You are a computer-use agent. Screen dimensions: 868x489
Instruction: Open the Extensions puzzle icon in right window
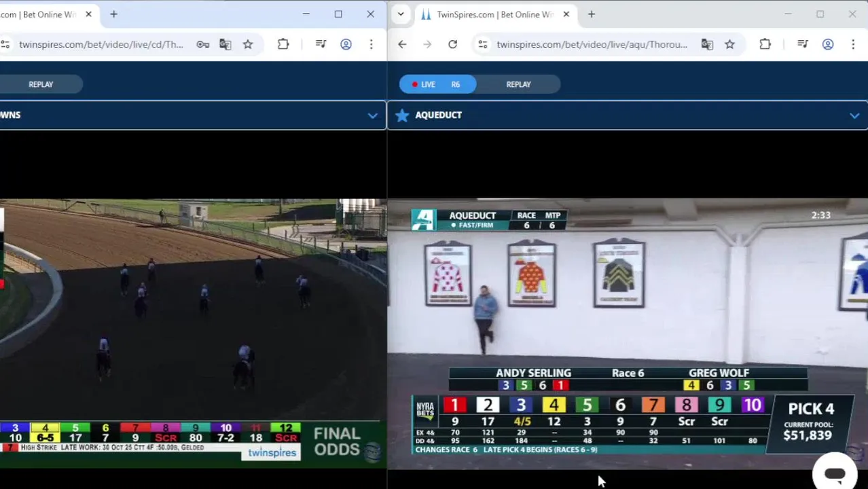point(765,44)
